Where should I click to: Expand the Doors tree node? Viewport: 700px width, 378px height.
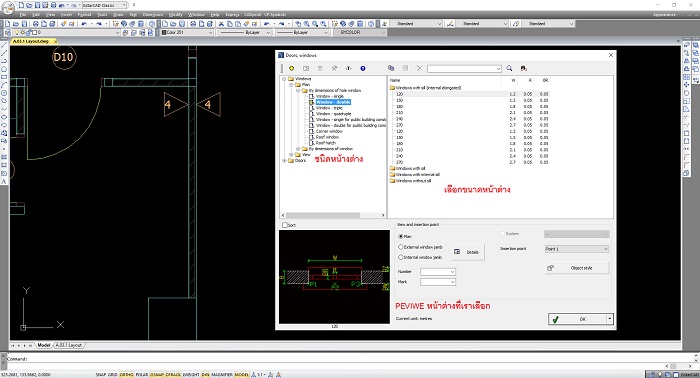284,161
